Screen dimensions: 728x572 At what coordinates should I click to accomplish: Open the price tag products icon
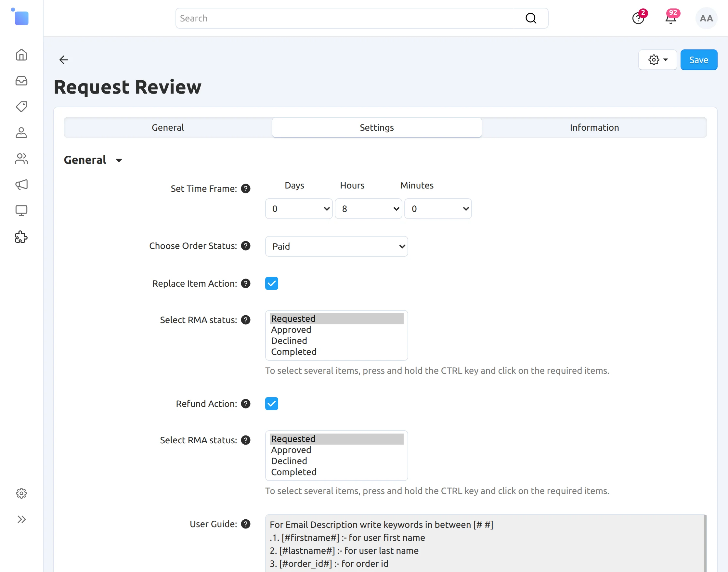pyautogui.click(x=21, y=107)
